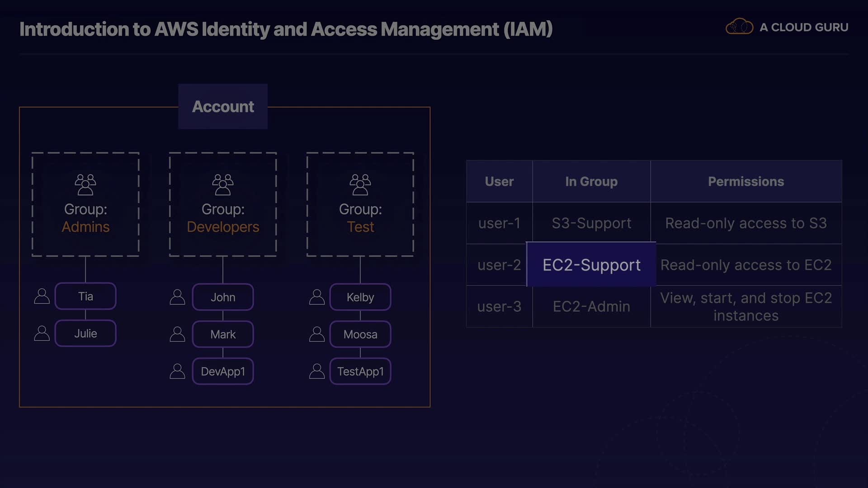Click the Account label box

[x=223, y=107]
